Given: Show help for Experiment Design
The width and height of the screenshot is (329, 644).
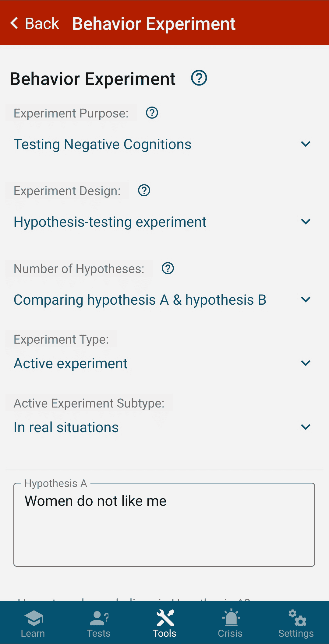Looking at the screenshot, I should tap(144, 191).
